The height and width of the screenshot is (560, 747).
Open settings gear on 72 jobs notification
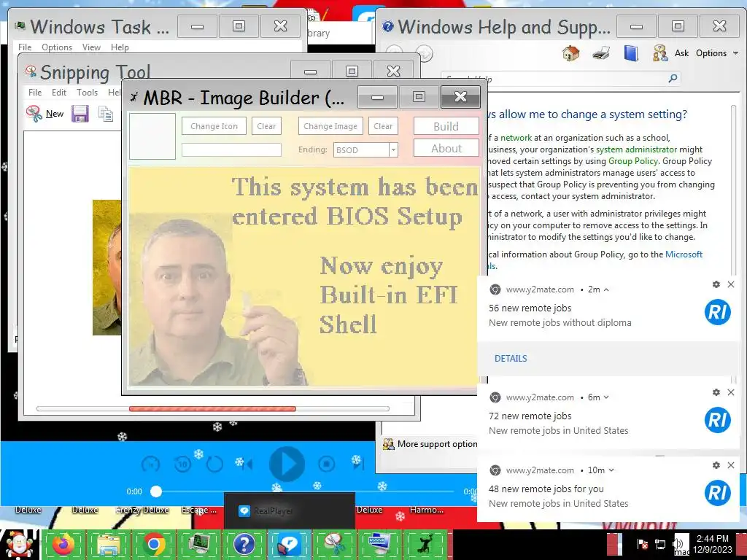(716, 392)
